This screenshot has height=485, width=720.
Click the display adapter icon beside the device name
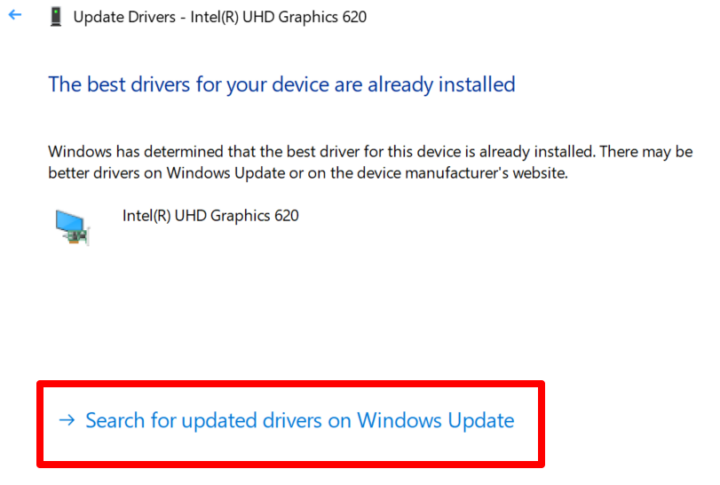point(75,227)
